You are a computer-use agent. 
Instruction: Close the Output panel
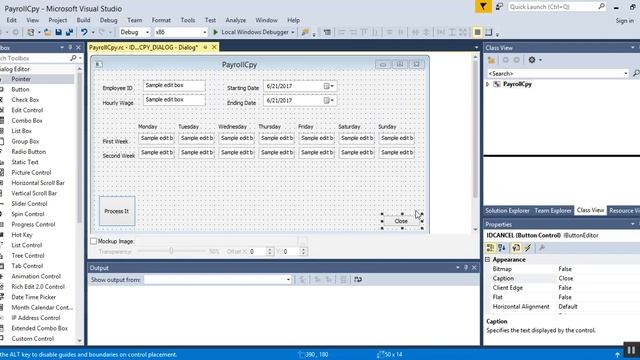pos(474,268)
